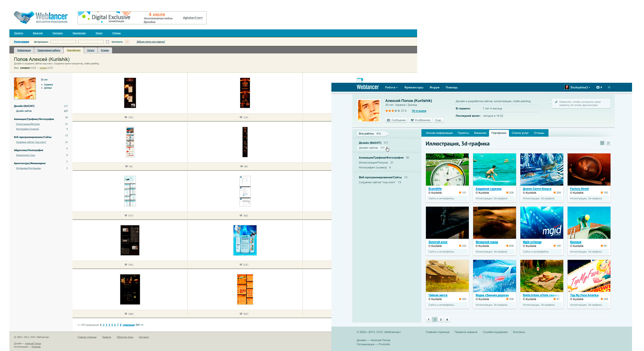
Task: Switch to Личная информация tab
Action: [x=439, y=133]
